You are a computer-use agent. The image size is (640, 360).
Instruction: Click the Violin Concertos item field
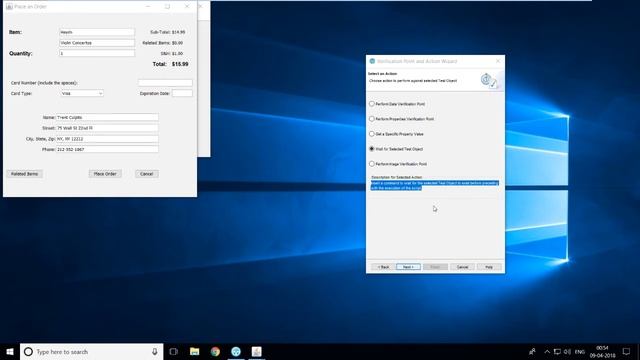(97, 42)
